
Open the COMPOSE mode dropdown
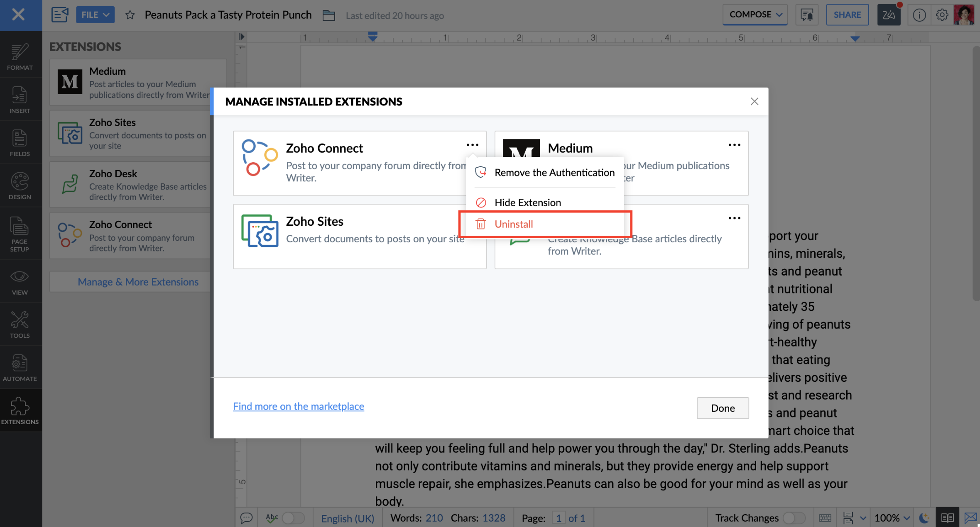755,15
